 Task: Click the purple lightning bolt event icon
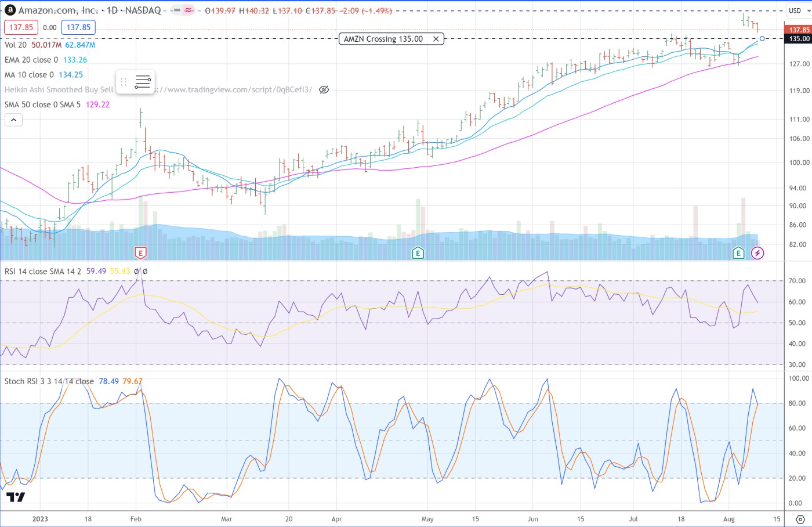tap(757, 252)
